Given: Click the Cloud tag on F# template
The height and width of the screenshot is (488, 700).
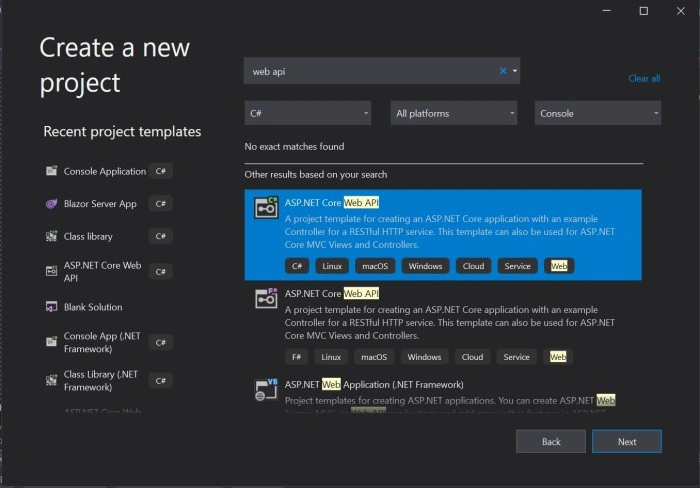Looking at the screenshot, I should tap(472, 357).
